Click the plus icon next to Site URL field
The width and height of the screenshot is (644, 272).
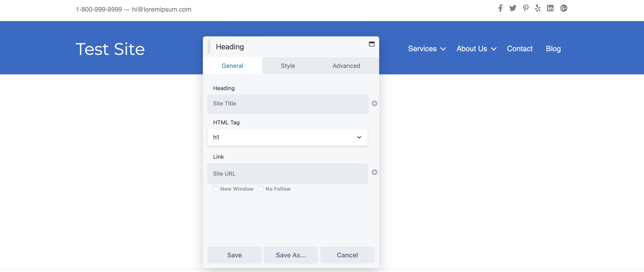coord(374,172)
